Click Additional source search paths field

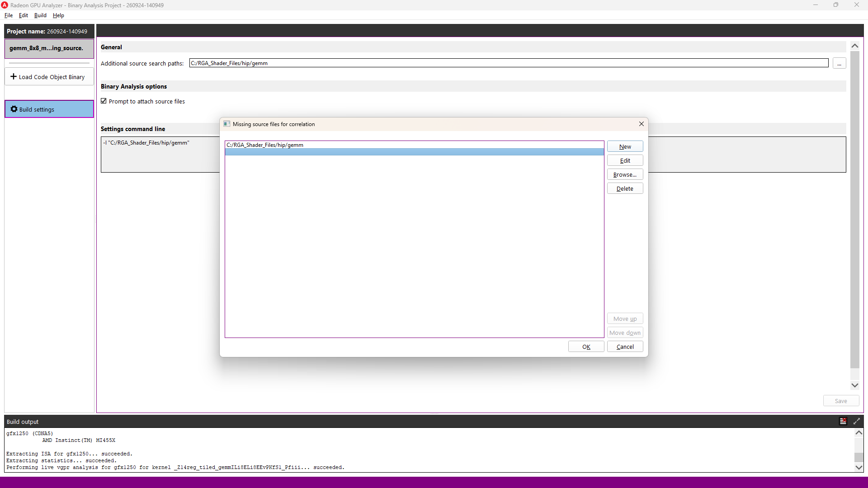[509, 63]
